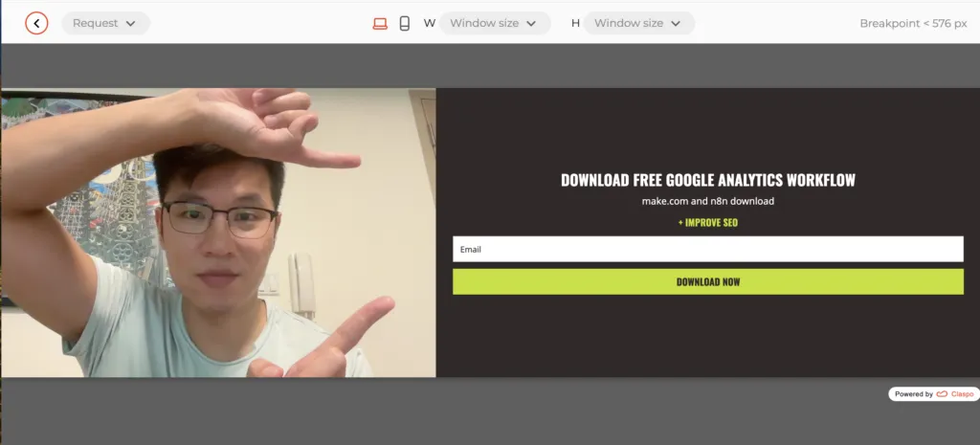
Task: Click the arrow on the width Window size selector
Action: 531,23
